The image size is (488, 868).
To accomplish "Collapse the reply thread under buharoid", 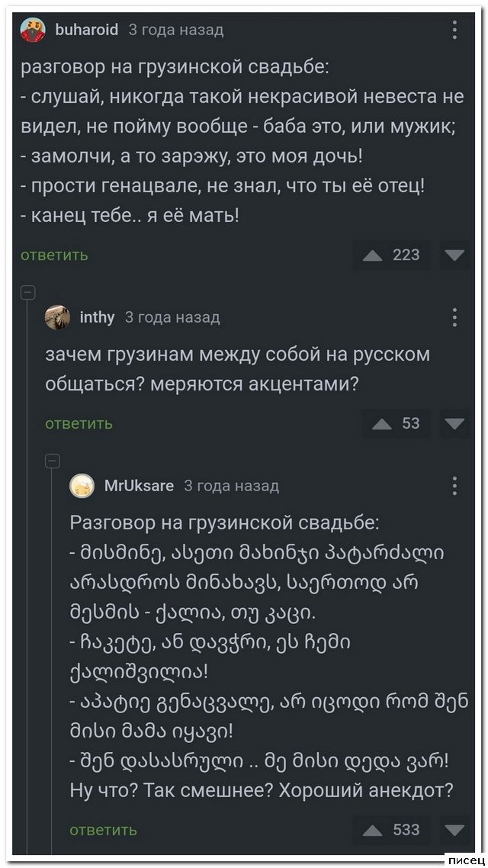I will [27, 292].
